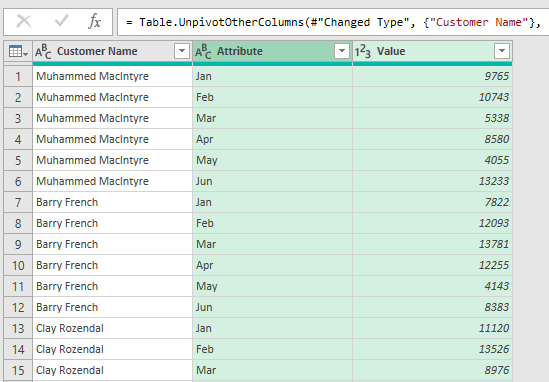Select the Value column header
This screenshot has width=549, height=382.
(x=432, y=51)
